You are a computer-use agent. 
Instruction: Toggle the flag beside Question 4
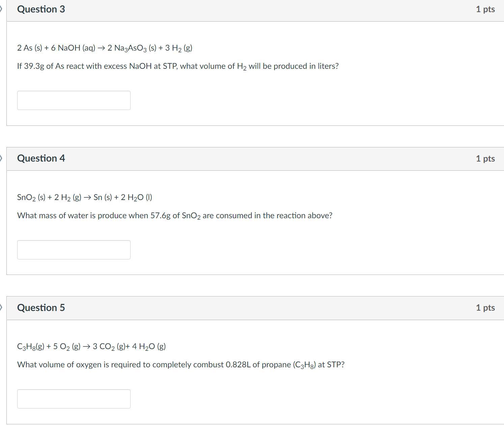tap(1, 158)
